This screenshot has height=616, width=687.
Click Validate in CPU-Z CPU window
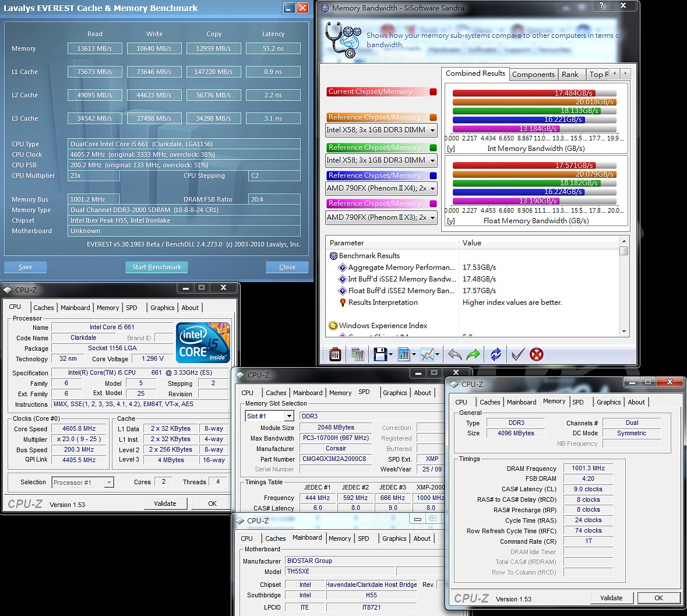click(x=165, y=504)
